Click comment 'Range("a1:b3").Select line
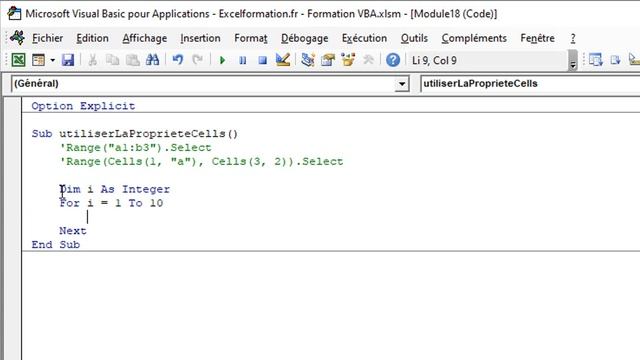Image resolution: width=640 pixels, height=360 pixels. click(136, 147)
